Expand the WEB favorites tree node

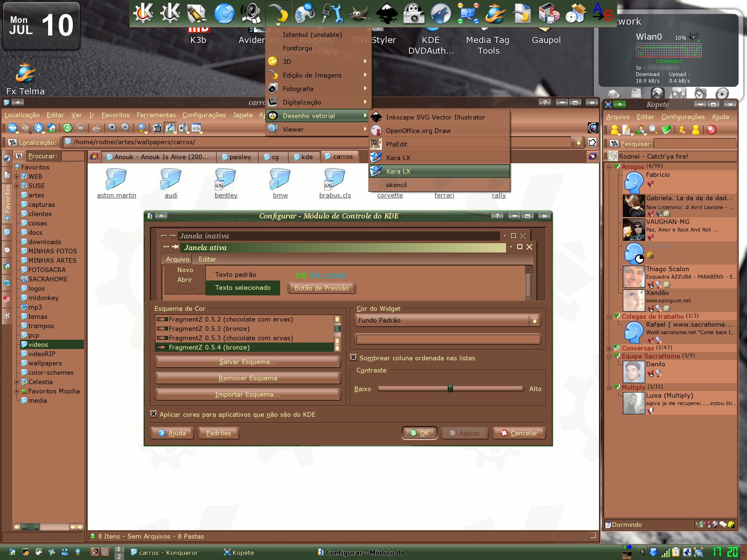17,176
